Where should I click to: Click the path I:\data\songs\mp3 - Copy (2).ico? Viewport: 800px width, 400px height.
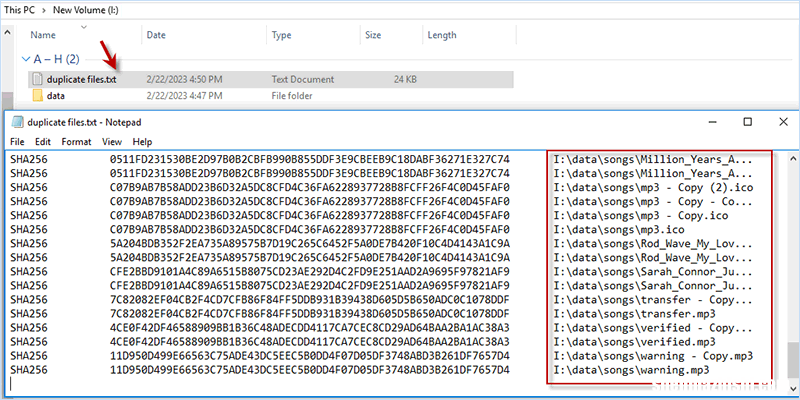coord(654,188)
